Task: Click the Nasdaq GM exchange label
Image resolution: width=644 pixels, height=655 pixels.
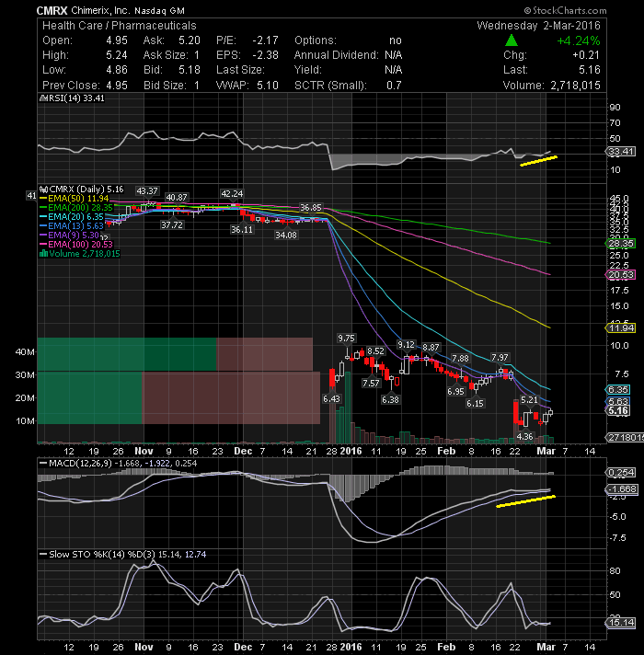Action: [x=159, y=11]
